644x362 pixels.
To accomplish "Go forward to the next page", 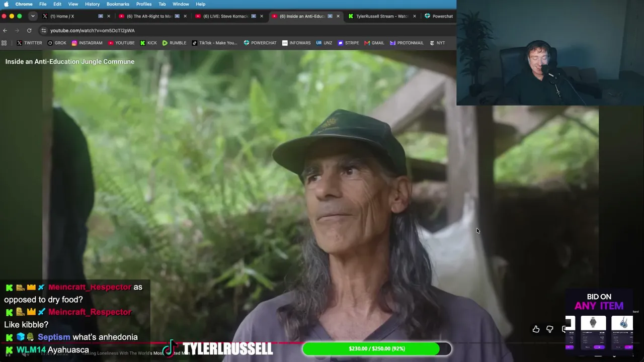I will [x=17, y=31].
